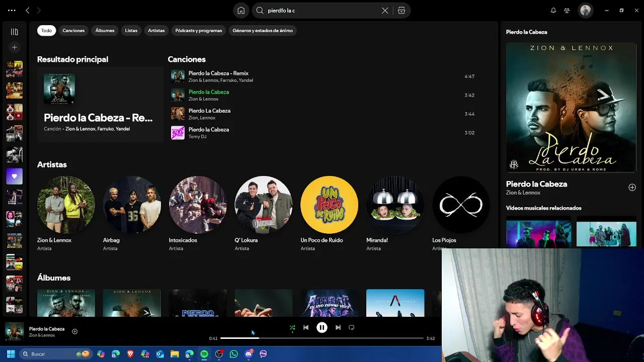This screenshot has width=644, height=362.
Task: Select the Artistas filter
Action: coord(156,31)
